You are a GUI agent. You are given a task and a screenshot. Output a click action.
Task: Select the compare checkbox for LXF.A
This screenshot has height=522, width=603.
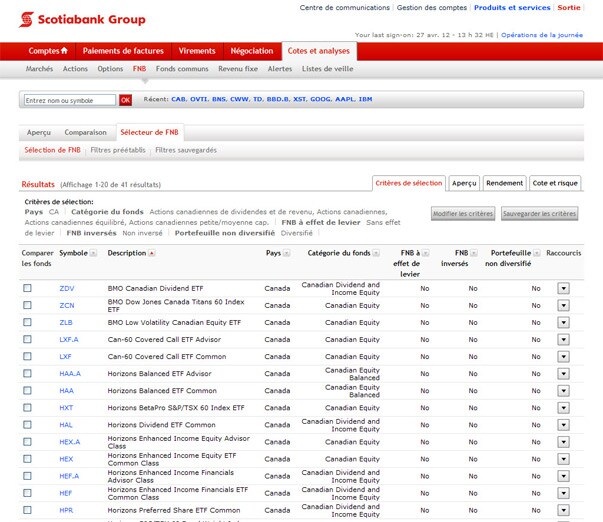click(x=28, y=339)
